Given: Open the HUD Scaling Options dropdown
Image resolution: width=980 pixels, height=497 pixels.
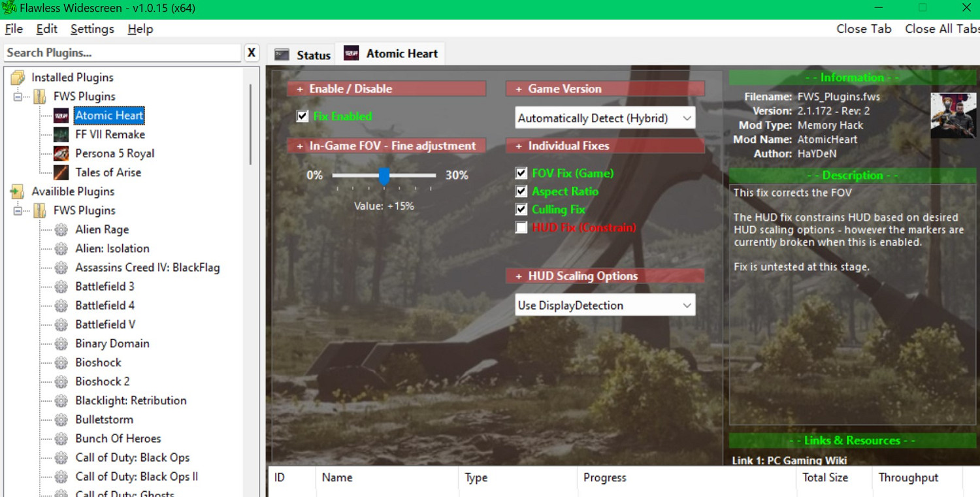Looking at the screenshot, I should pos(605,305).
